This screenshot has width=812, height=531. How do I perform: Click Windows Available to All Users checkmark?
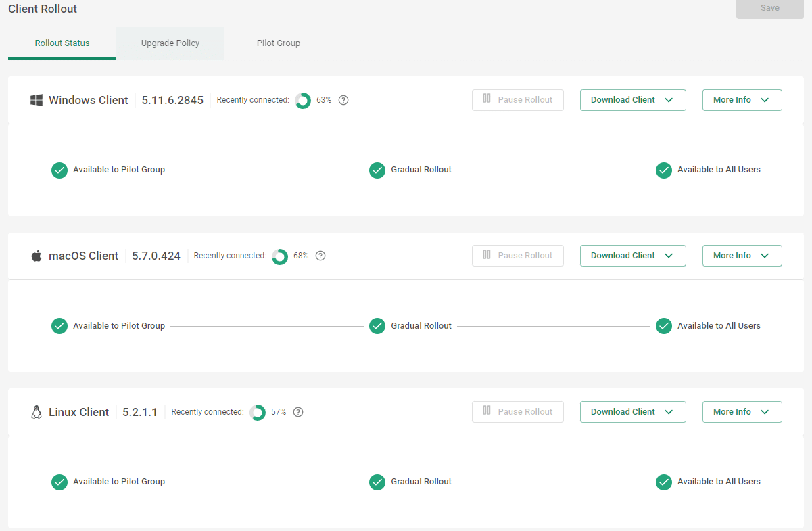pyautogui.click(x=664, y=170)
